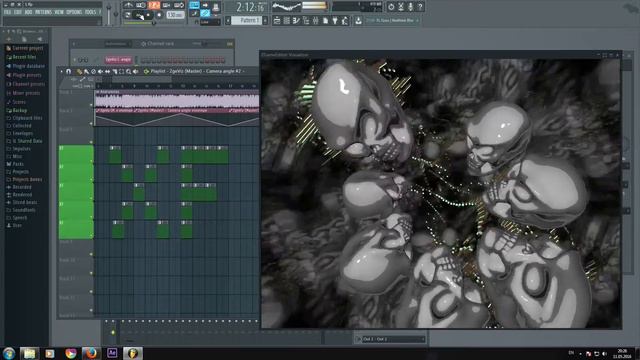Select the playlist Draw pencil tool
Screen dimensions: 640x360
(79, 71)
